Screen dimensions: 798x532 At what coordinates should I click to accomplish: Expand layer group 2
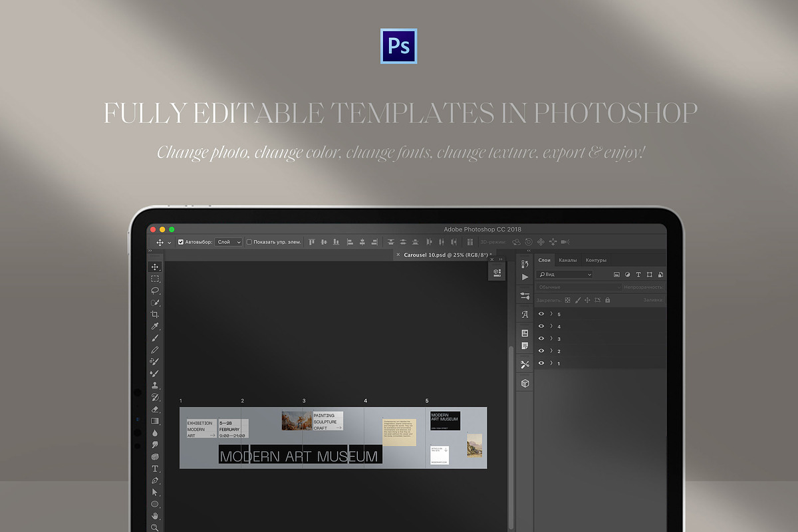[551, 350]
